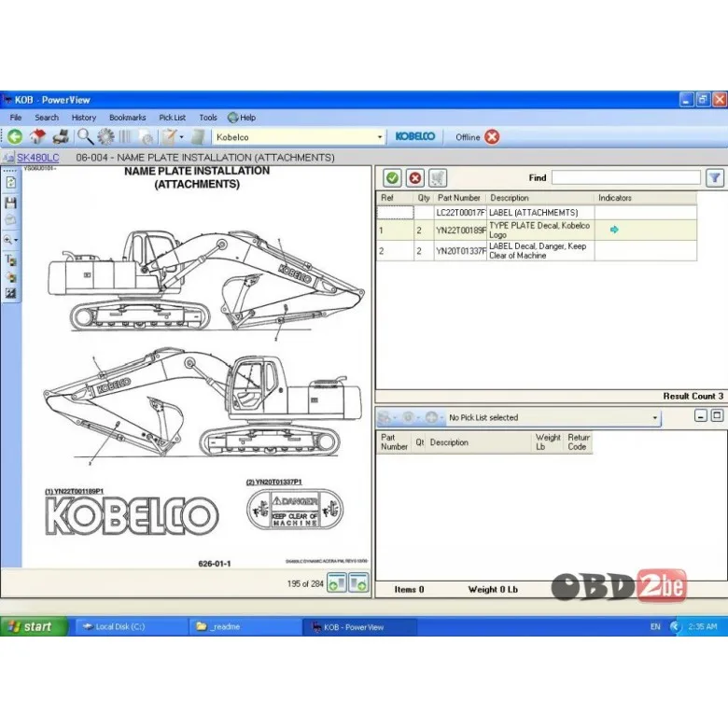Open the Help menu

click(243, 118)
